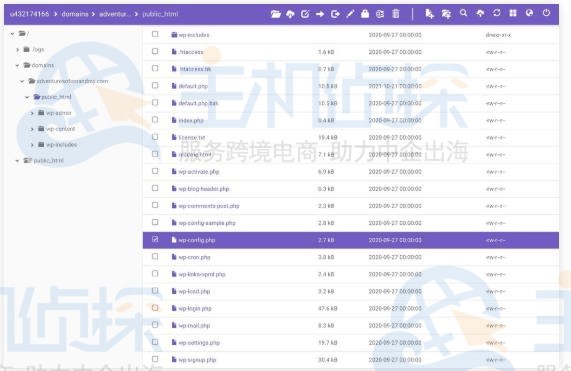
Task: Open permissions with the padlock icon
Action: tap(365, 14)
